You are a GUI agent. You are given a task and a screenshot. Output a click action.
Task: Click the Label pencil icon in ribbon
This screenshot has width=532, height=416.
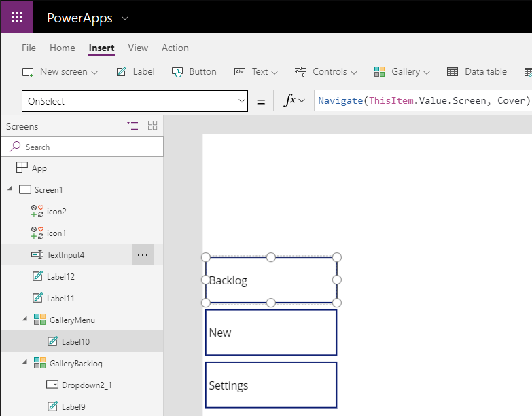[121, 72]
